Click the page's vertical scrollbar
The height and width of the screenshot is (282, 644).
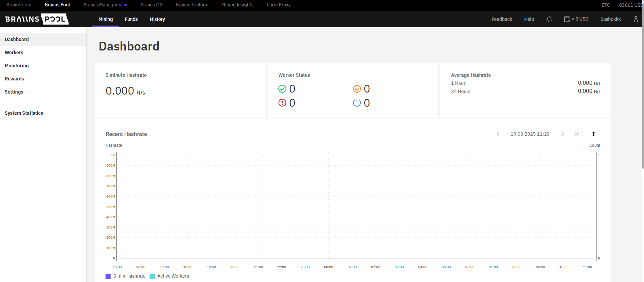(643, 101)
